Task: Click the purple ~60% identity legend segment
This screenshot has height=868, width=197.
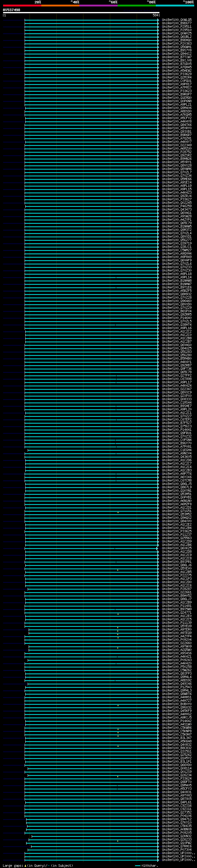Action: [x=99, y=6]
